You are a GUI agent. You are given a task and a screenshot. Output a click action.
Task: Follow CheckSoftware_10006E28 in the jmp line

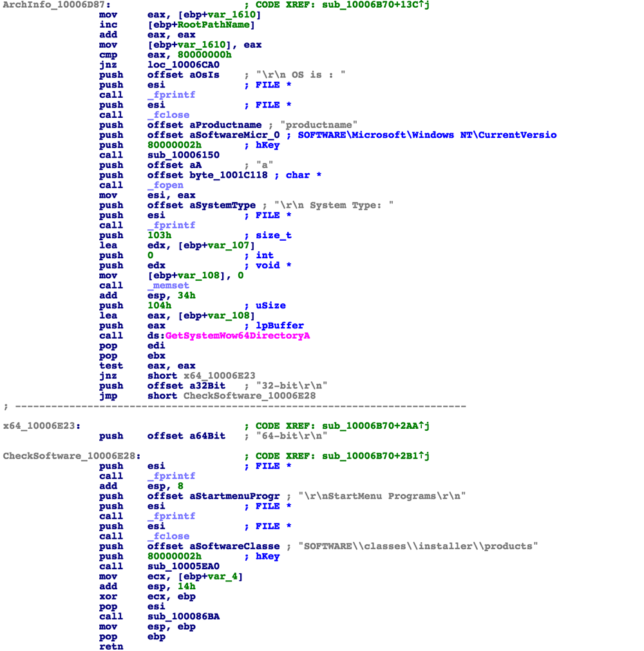249,396
